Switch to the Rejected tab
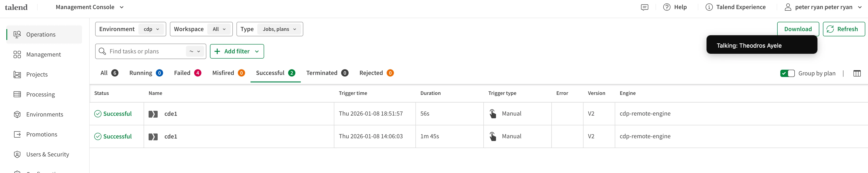Screen dimensions: 868x173 (376, 73)
